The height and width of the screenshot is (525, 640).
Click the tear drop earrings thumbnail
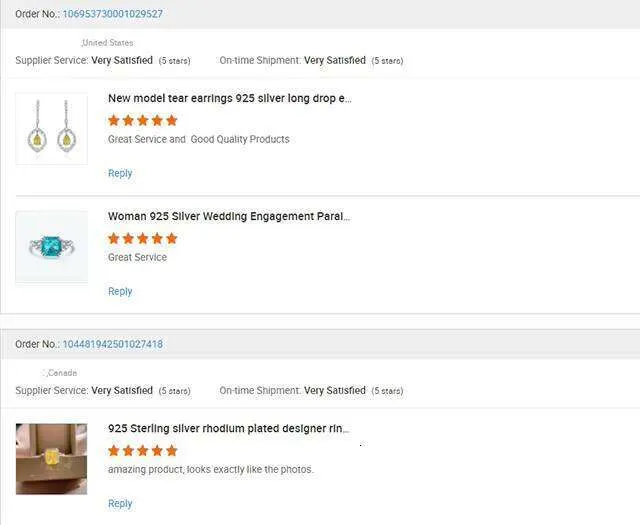52,128
